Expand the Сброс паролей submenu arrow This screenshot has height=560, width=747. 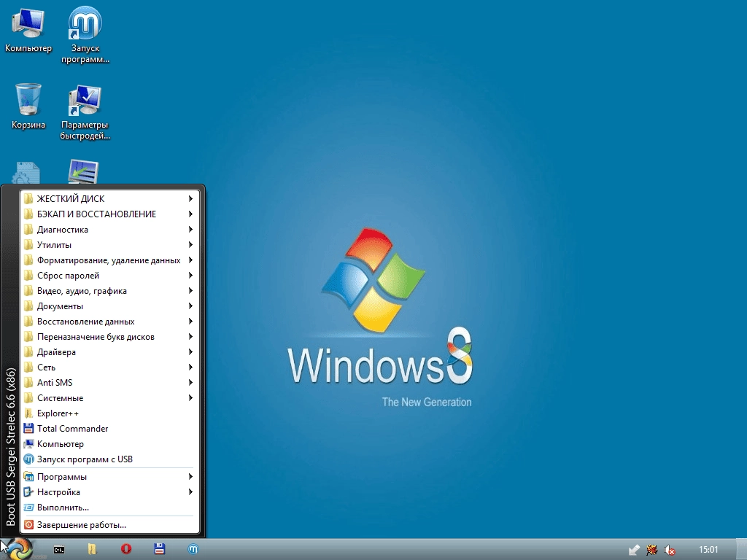click(x=190, y=275)
